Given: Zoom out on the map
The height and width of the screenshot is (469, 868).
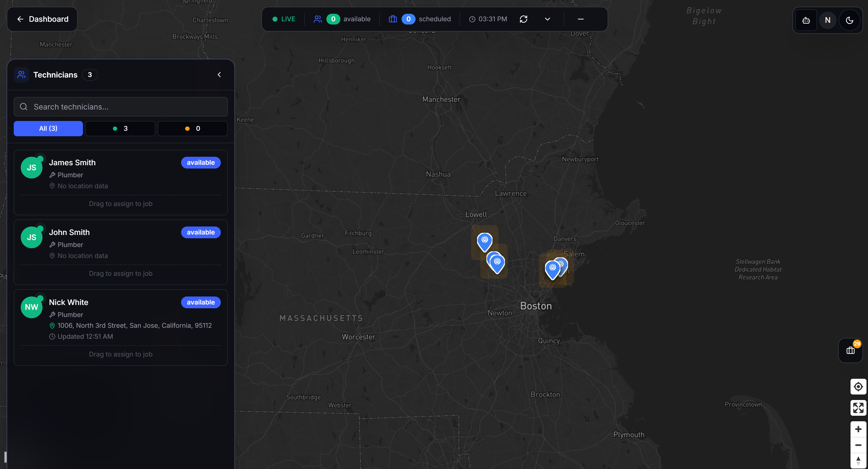Looking at the screenshot, I should [x=858, y=445].
